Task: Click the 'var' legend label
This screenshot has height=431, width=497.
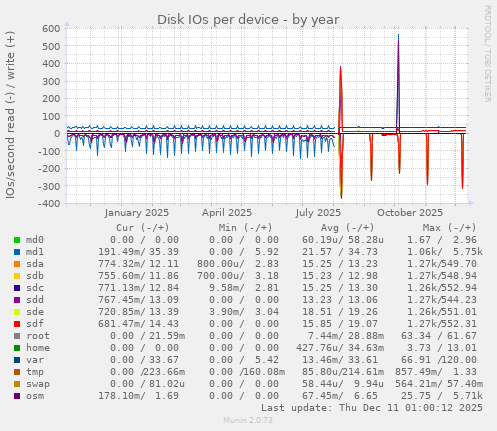Action: coord(35,360)
